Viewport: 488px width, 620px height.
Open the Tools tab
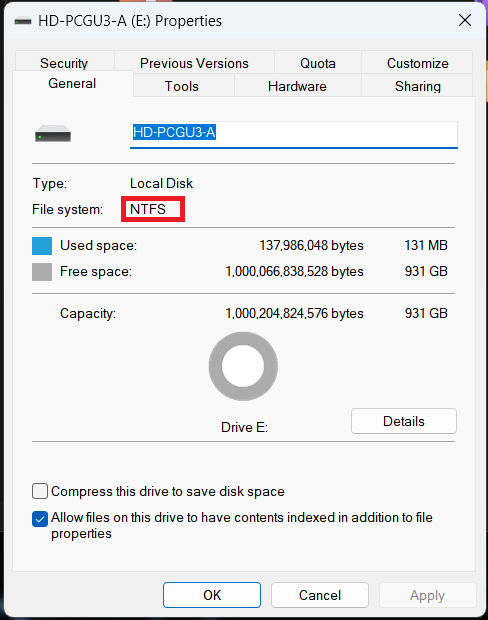[x=182, y=86]
